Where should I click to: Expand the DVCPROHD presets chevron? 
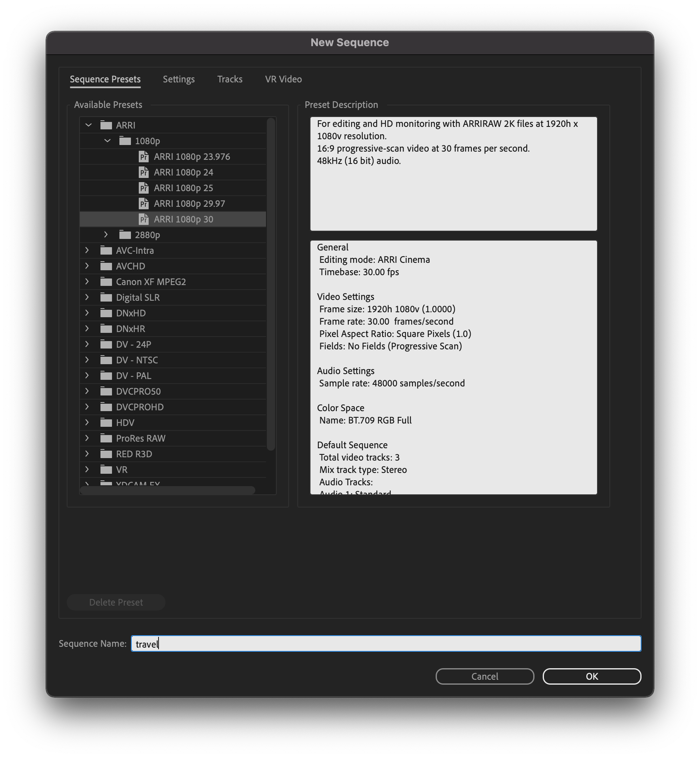87,407
